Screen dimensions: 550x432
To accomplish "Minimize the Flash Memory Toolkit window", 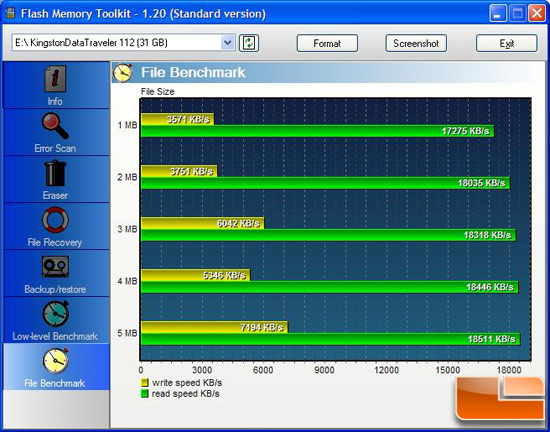I will [498, 14].
